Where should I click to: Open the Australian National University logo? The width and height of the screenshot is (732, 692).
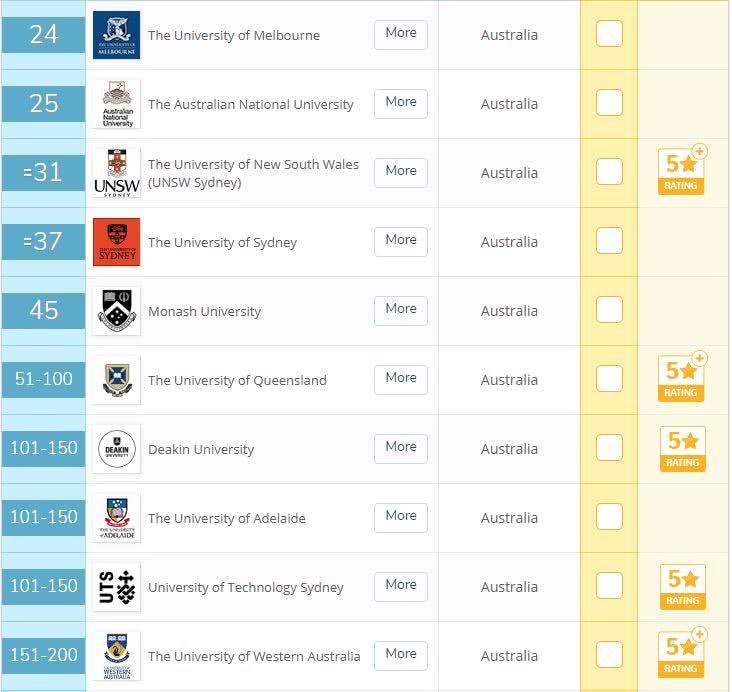(116, 104)
